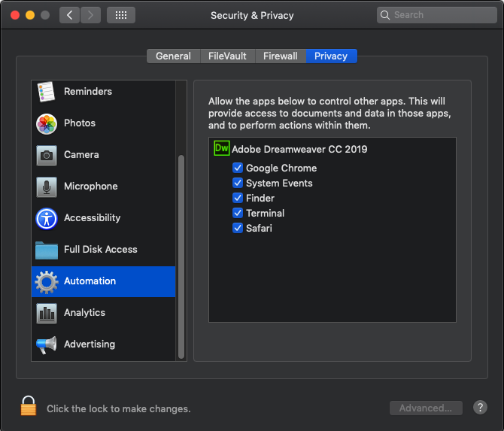Open Analytics in the privacy list
Viewport: 504px width, 431px height.
click(x=103, y=312)
